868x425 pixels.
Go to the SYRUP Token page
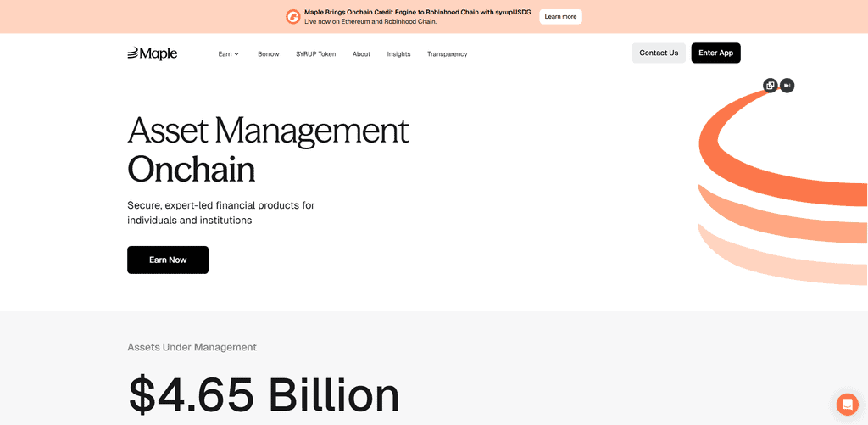pos(315,53)
